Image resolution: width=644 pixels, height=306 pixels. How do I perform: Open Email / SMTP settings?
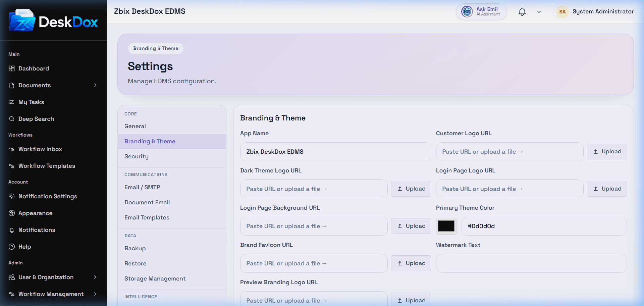[x=172, y=187]
